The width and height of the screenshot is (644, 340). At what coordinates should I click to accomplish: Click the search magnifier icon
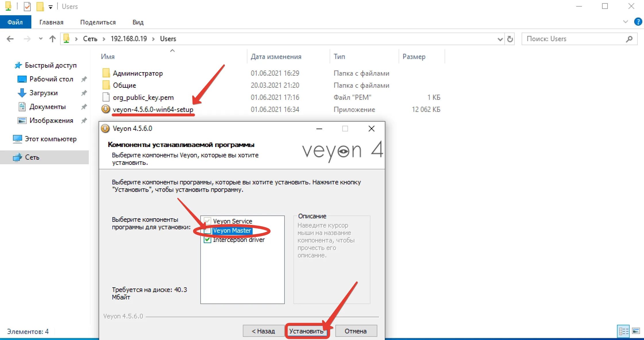(x=629, y=39)
